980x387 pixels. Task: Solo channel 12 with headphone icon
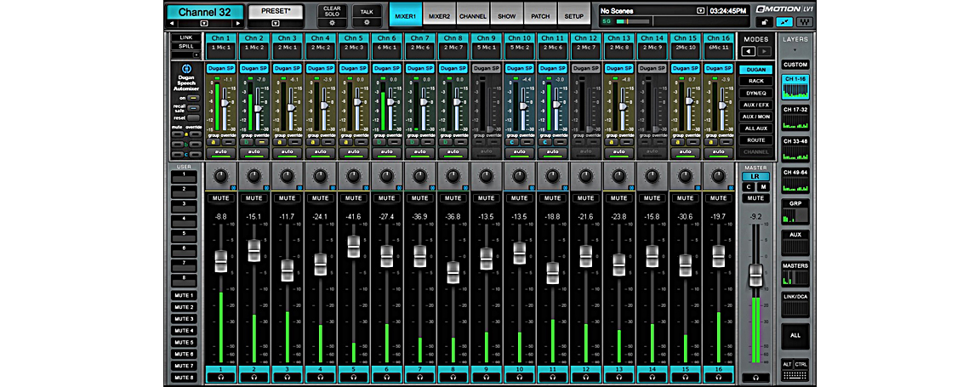tap(586, 378)
